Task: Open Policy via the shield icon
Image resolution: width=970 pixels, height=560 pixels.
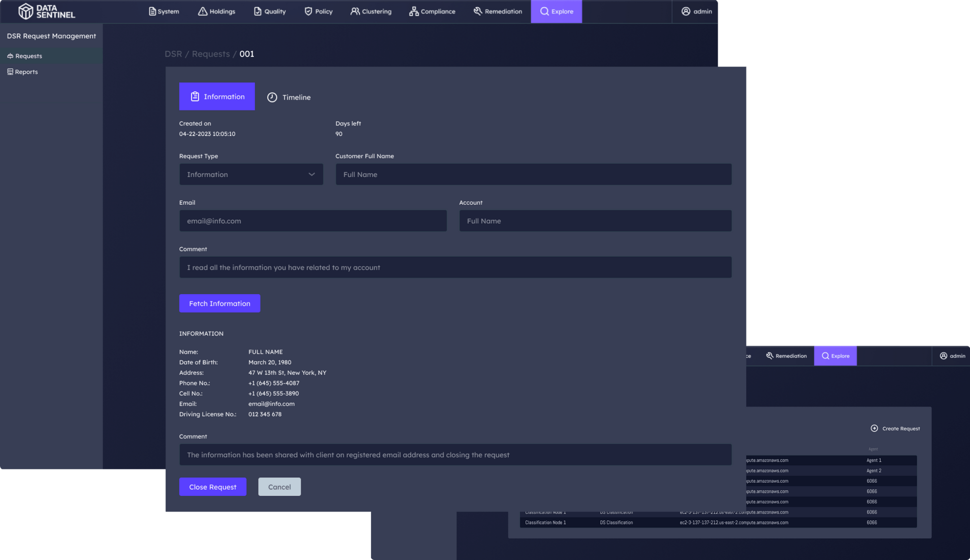Action: (307, 11)
